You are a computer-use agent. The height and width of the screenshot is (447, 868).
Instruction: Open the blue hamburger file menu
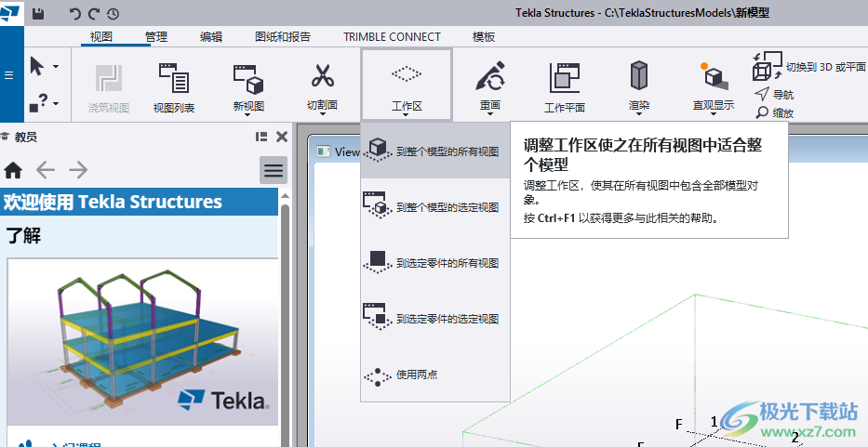click(9, 75)
